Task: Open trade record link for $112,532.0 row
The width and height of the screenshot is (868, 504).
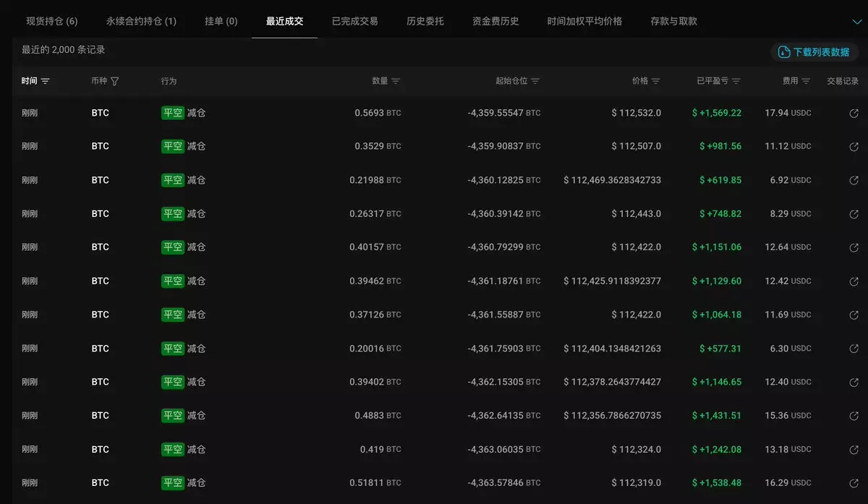Action: point(854,114)
